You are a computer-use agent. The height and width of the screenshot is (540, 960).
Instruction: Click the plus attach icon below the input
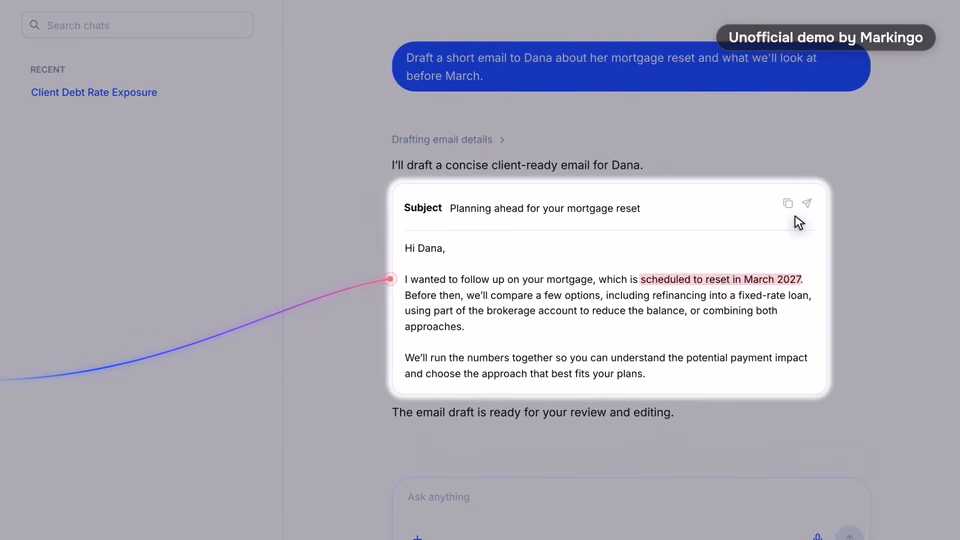tap(417, 537)
